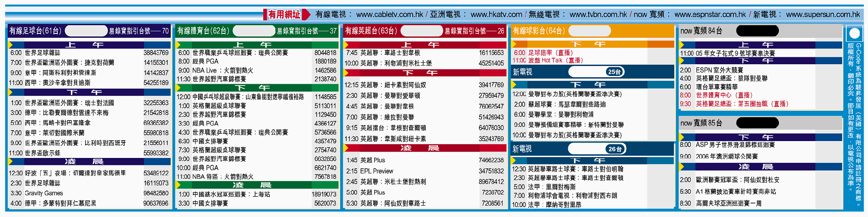Image resolution: width=868 pixels, height=217 pixels.
Task: Click 凌晨 bar under 有線足球台
Action: click(89, 161)
